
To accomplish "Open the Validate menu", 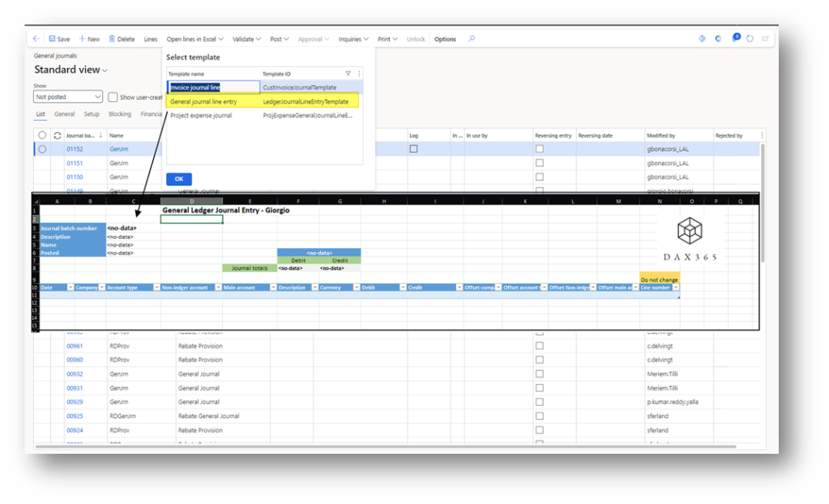I will click(246, 39).
